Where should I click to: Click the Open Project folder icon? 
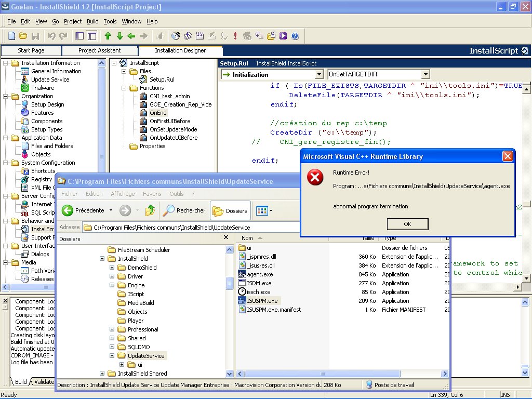tap(23, 36)
